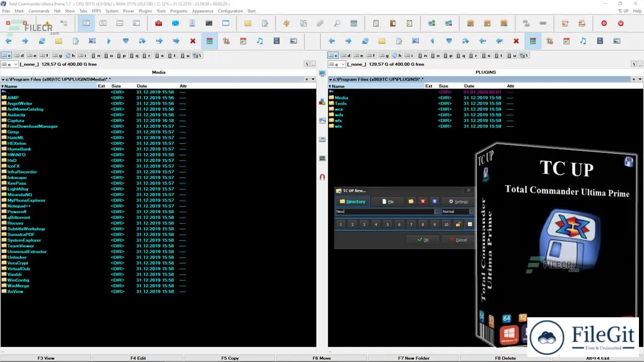
Task: Open the left panel drive dropdown
Action: [x=10, y=64]
